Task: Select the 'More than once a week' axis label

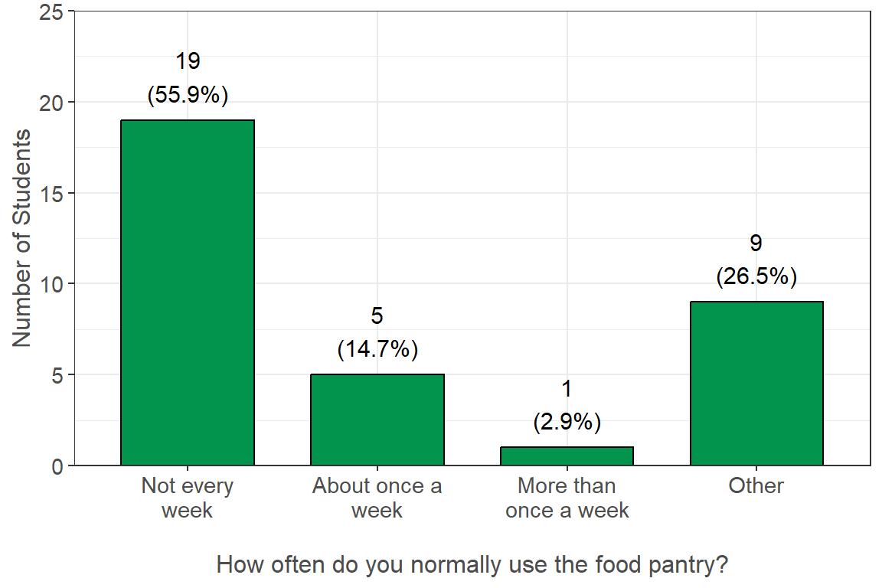Action: coord(567,498)
